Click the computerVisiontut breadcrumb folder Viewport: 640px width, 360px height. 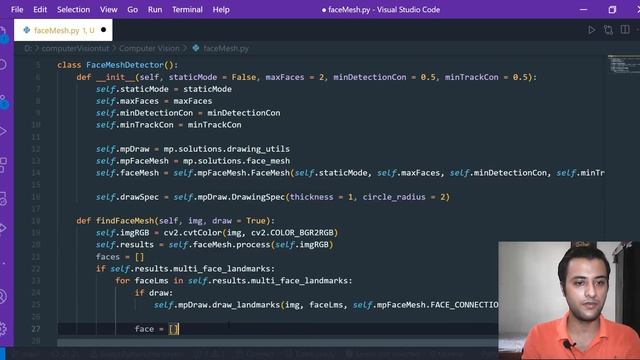[x=76, y=49]
